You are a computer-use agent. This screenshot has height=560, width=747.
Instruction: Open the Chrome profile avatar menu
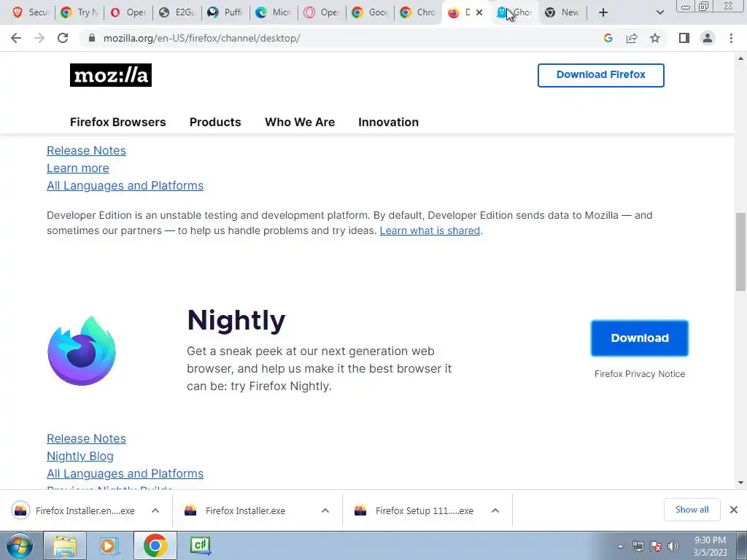pos(708,38)
